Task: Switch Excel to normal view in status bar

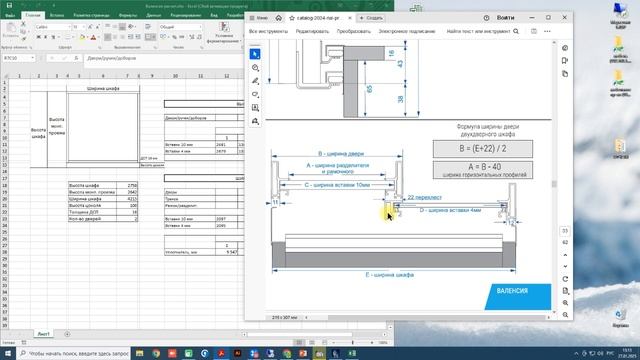Action: (299, 342)
